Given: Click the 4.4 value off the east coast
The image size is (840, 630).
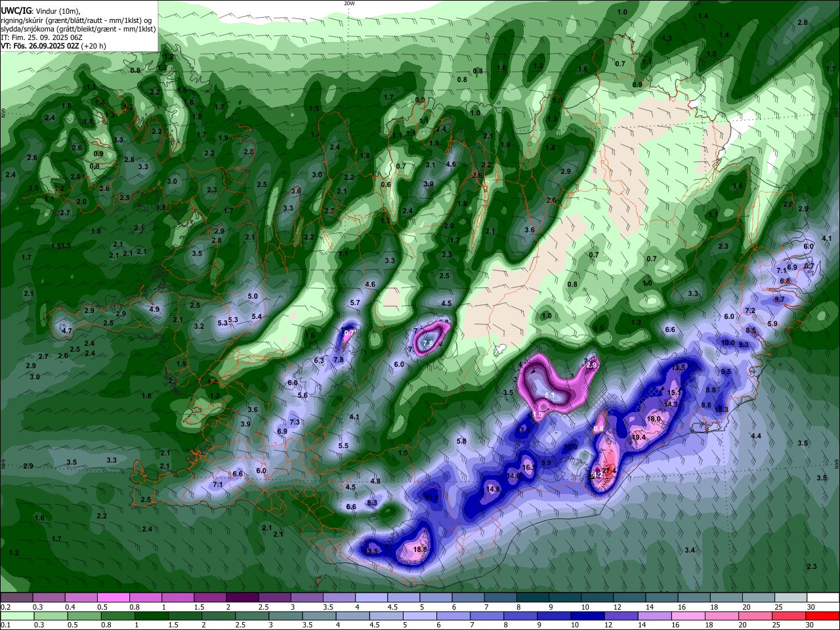Looking at the screenshot, I should [x=756, y=436].
